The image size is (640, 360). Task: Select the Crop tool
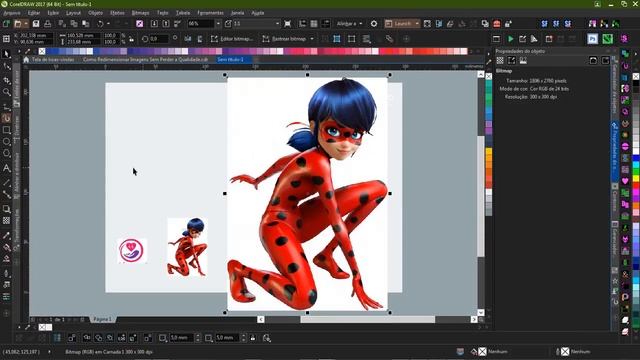[x=7, y=80]
